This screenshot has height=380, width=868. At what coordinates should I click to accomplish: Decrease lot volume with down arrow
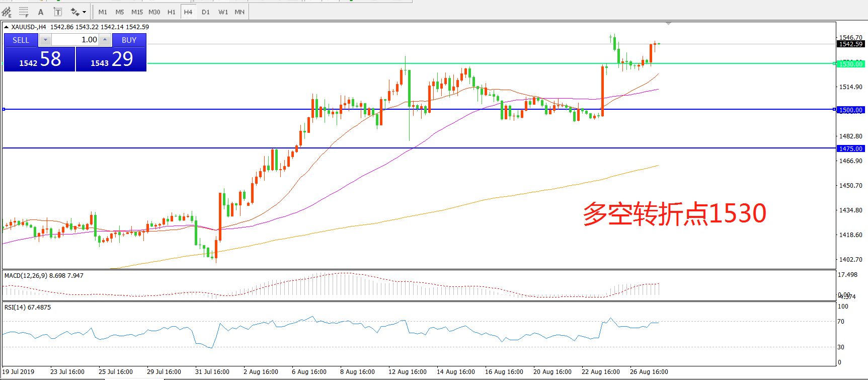point(45,40)
